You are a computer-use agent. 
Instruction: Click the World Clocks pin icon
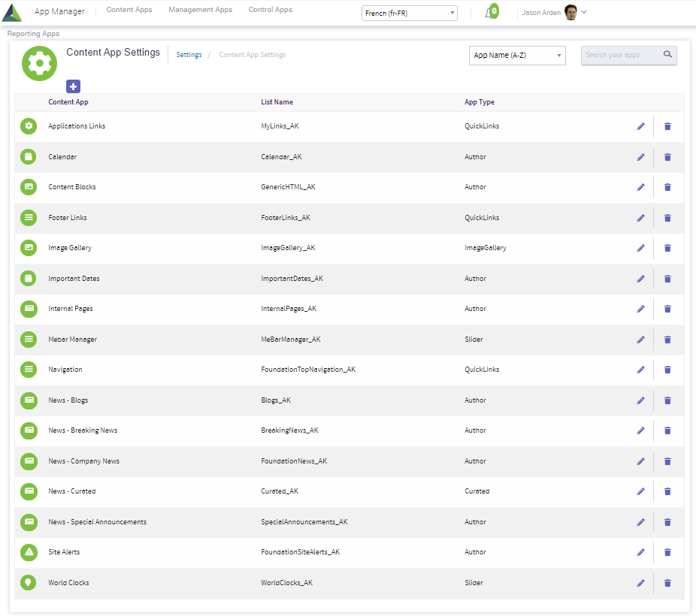(29, 583)
